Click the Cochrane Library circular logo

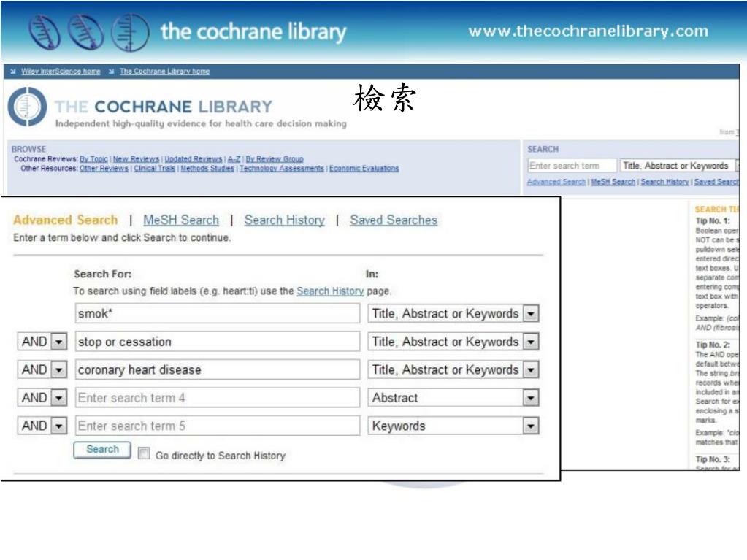point(27,107)
